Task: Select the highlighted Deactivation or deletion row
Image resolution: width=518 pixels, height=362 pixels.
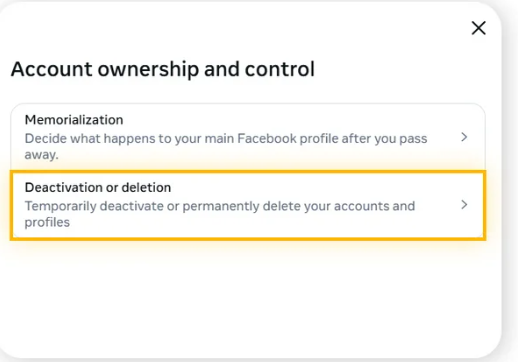Action: 248,205
